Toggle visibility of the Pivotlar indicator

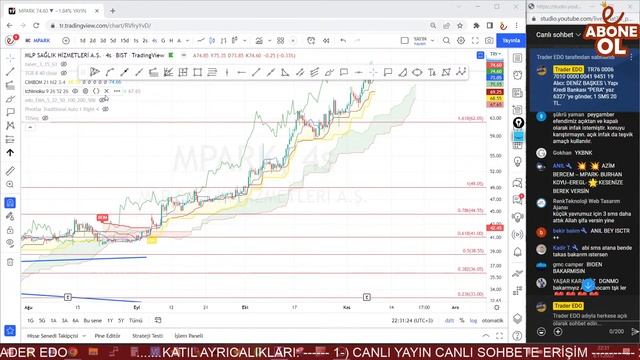coord(106,109)
